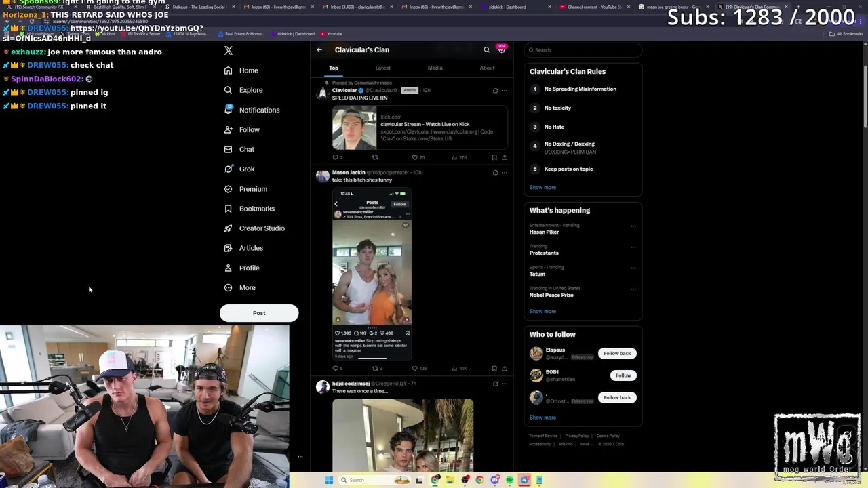
Task: Open Articles in the sidebar
Action: click(x=243, y=248)
